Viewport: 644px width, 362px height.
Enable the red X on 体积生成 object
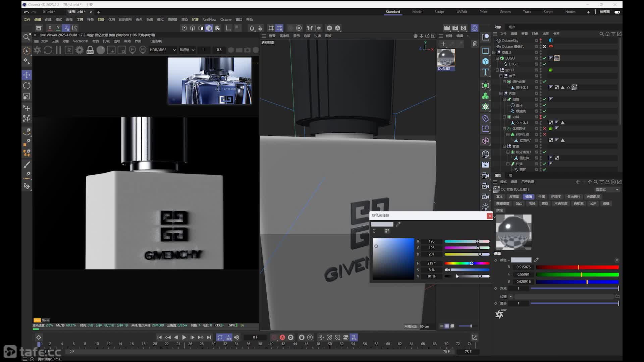click(544, 134)
